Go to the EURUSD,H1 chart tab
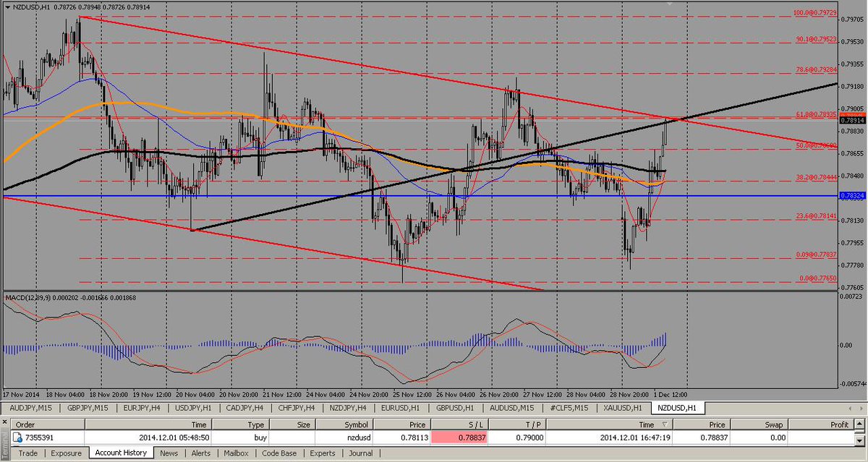868x462 pixels. click(401, 408)
